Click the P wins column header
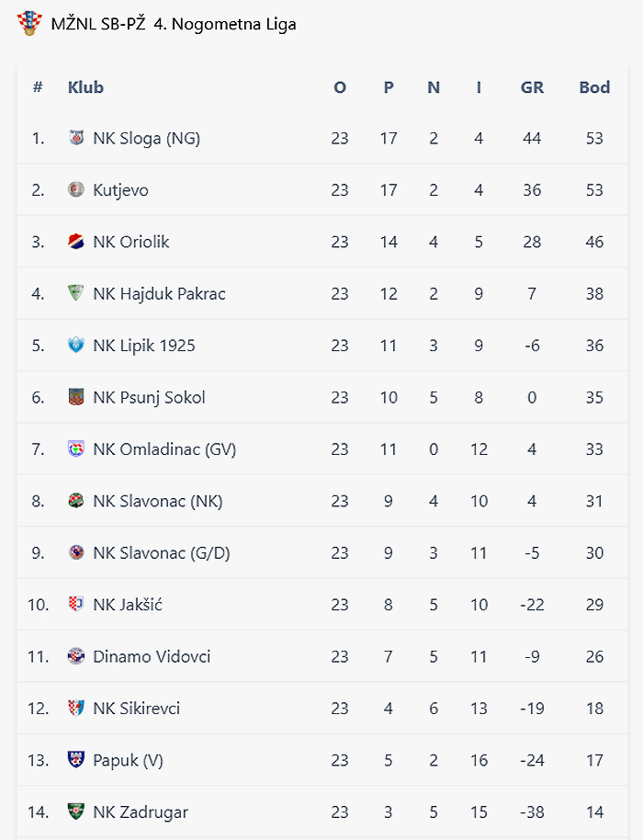 click(389, 87)
